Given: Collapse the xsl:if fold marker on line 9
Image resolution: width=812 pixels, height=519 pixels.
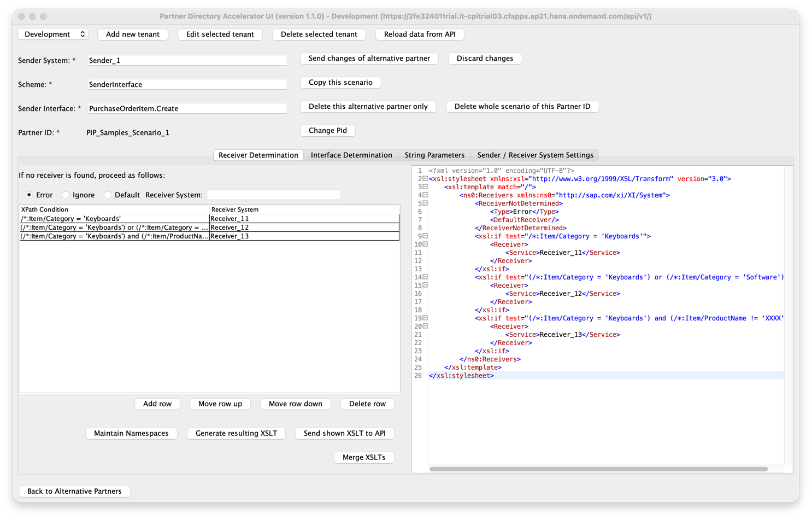Looking at the screenshot, I should [425, 236].
